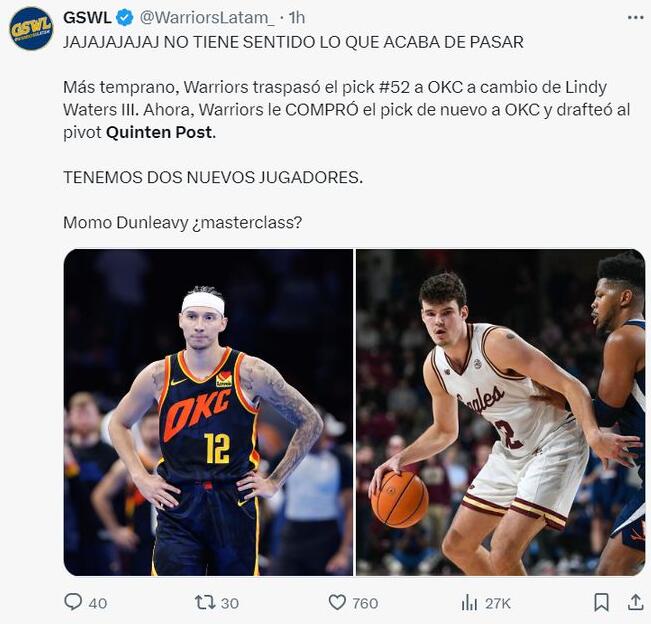Reply using the comment bubble icon
This screenshot has width=651, height=624.
(73, 602)
